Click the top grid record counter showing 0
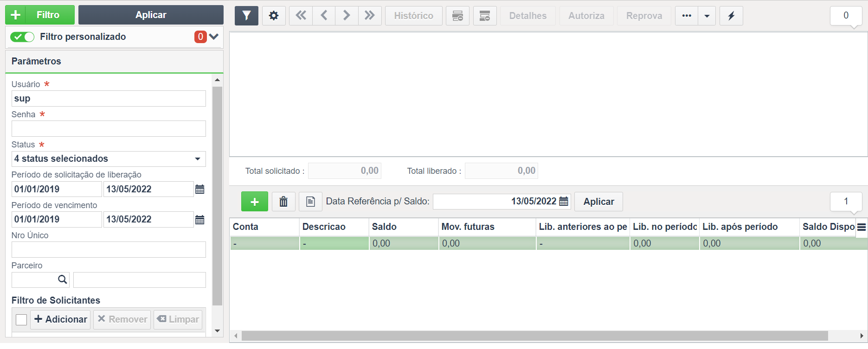 click(x=846, y=16)
